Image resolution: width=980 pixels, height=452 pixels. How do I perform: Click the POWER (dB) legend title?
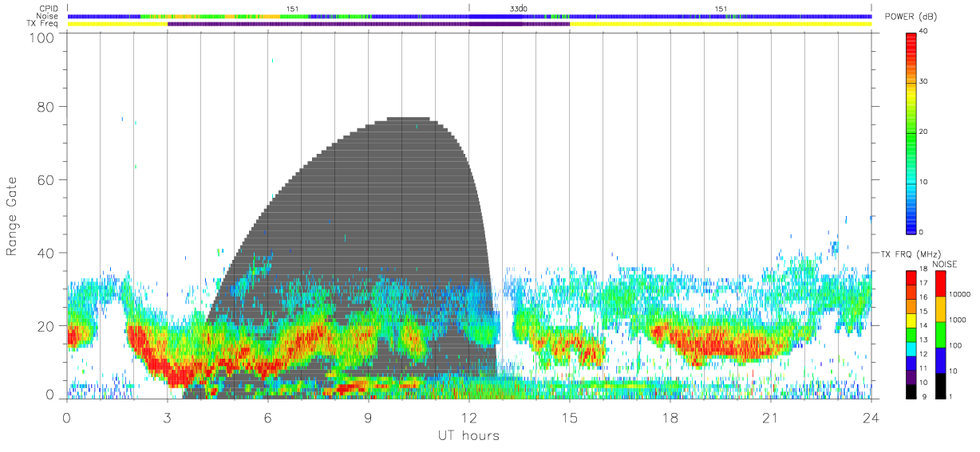pyautogui.click(x=912, y=17)
